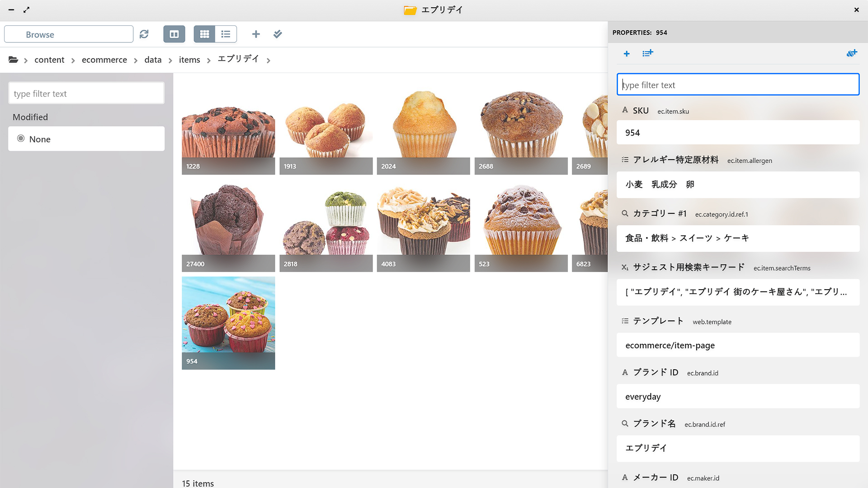Expand chevron after root folder icon

click(x=26, y=61)
